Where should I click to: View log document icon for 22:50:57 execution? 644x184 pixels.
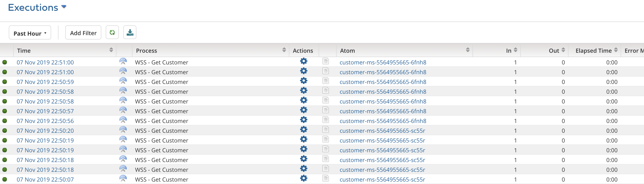[x=325, y=110]
